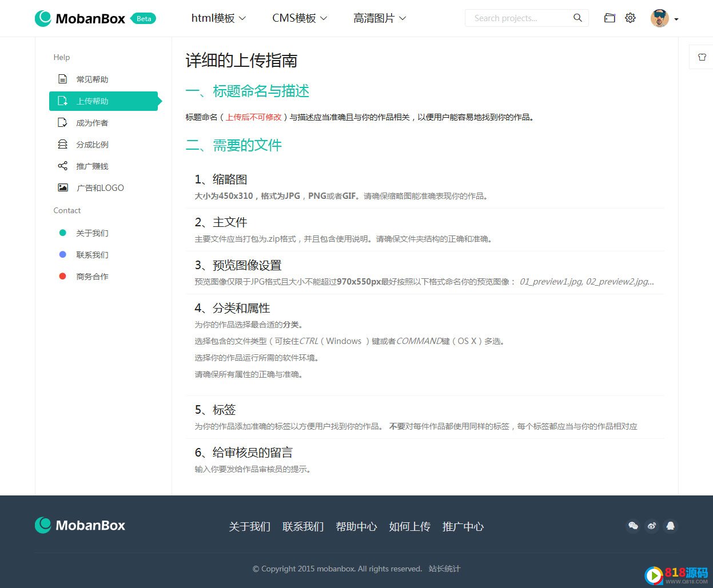Open settings via the gear icon
The image size is (713, 588).
click(630, 18)
